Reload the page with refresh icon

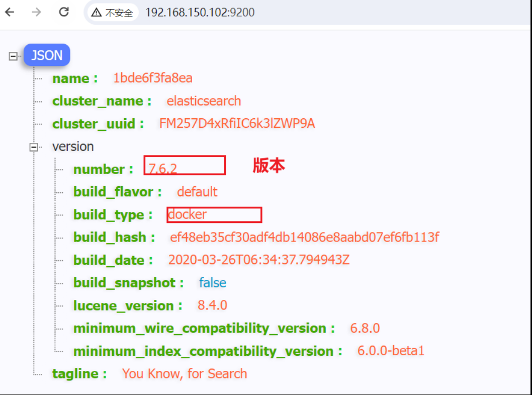coord(64,12)
